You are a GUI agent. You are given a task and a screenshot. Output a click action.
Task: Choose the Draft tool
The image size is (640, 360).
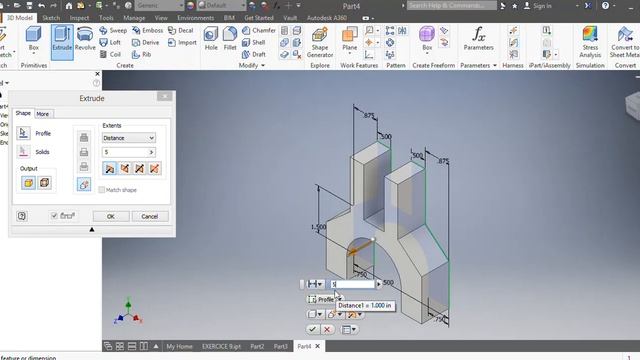pyautogui.click(x=253, y=54)
